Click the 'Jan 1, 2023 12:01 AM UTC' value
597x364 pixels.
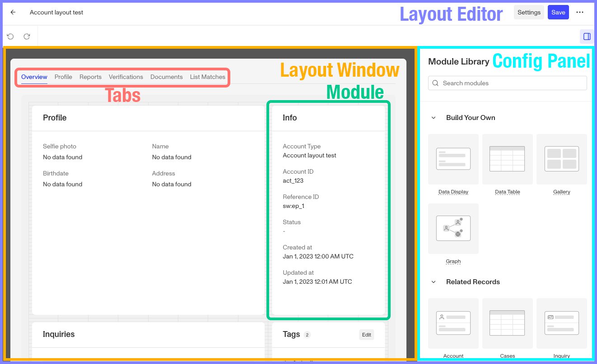click(317, 281)
